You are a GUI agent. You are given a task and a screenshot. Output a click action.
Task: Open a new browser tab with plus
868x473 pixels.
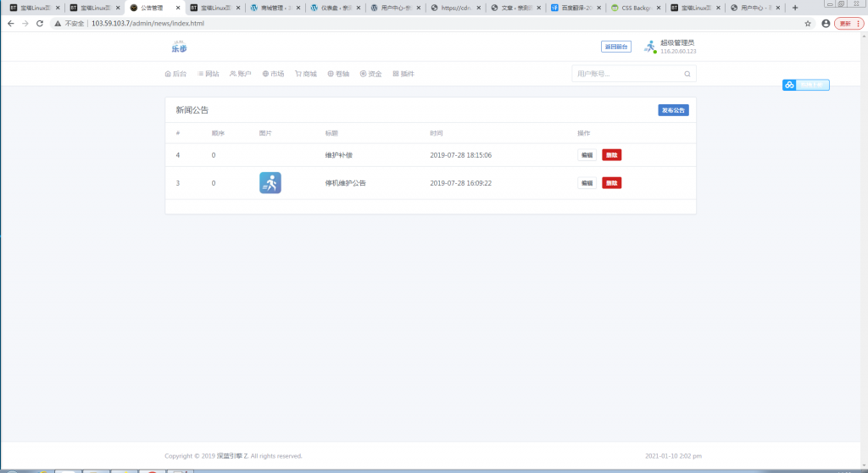[x=794, y=8]
